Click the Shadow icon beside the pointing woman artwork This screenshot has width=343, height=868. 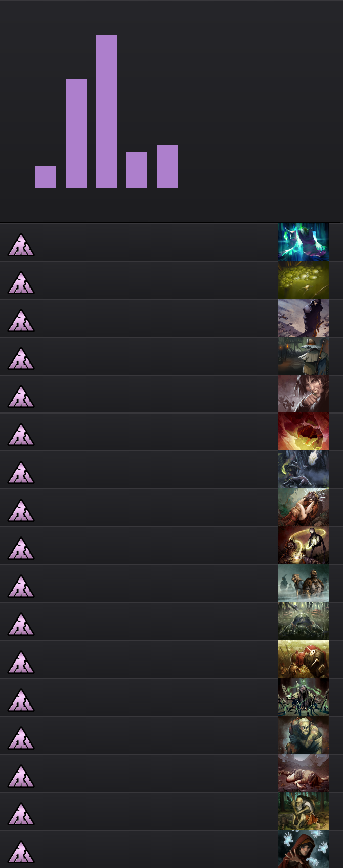pyautogui.click(x=21, y=396)
